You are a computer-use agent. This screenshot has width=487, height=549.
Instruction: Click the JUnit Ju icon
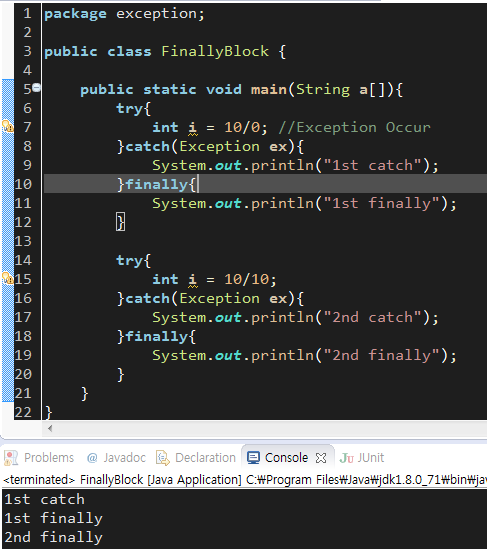pos(347,458)
